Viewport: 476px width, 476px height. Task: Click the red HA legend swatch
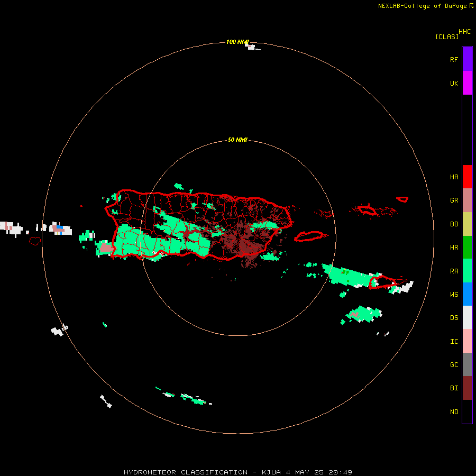[467, 177]
